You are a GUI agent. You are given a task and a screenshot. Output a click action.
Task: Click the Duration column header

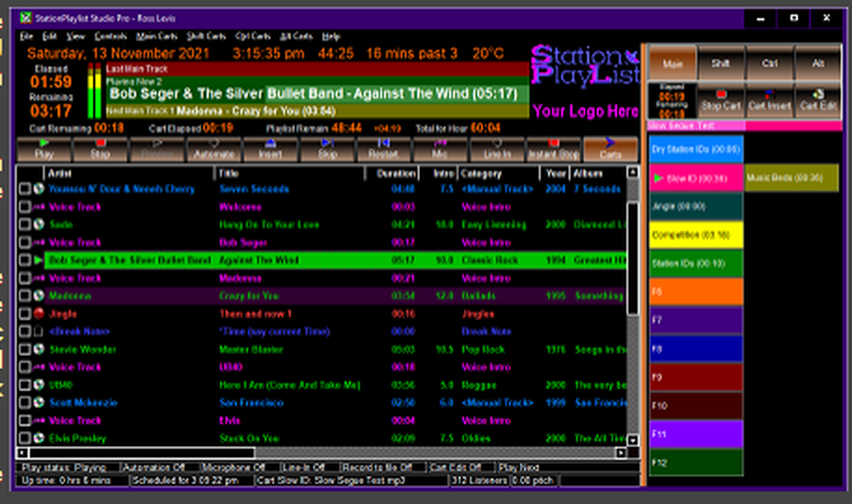(391, 174)
